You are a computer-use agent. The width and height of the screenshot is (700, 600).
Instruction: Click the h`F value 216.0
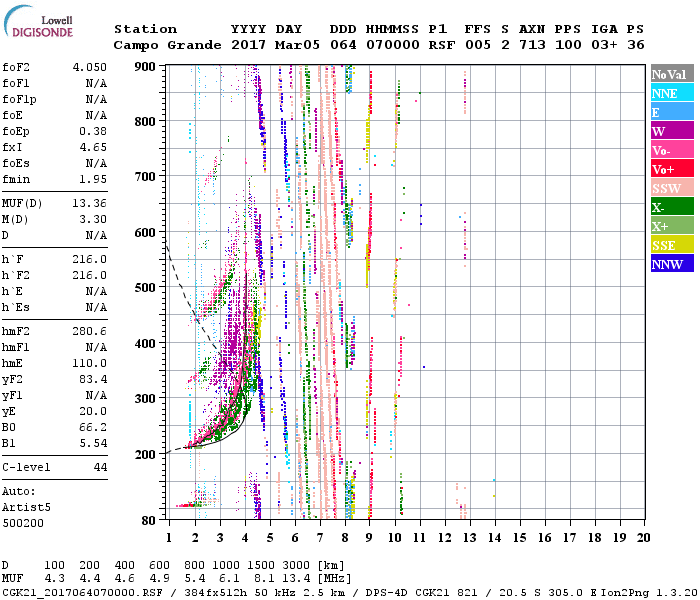90,259
